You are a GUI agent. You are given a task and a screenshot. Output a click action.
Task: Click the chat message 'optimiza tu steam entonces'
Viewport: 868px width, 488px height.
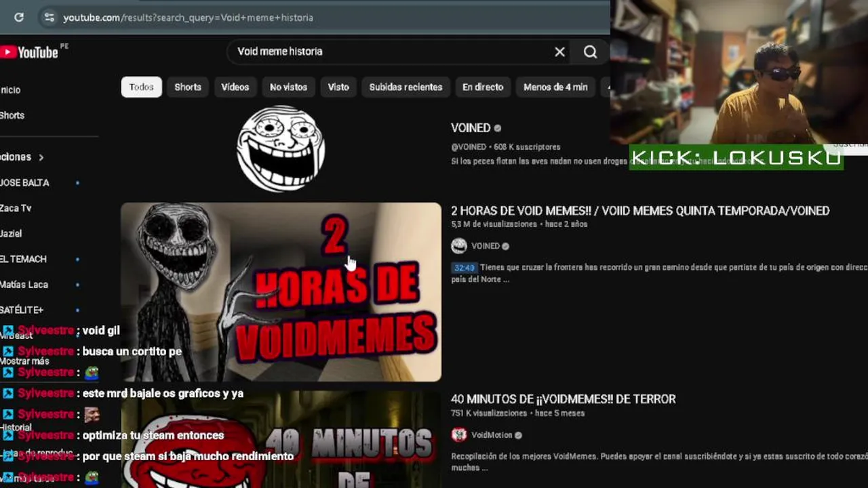point(153,435)
